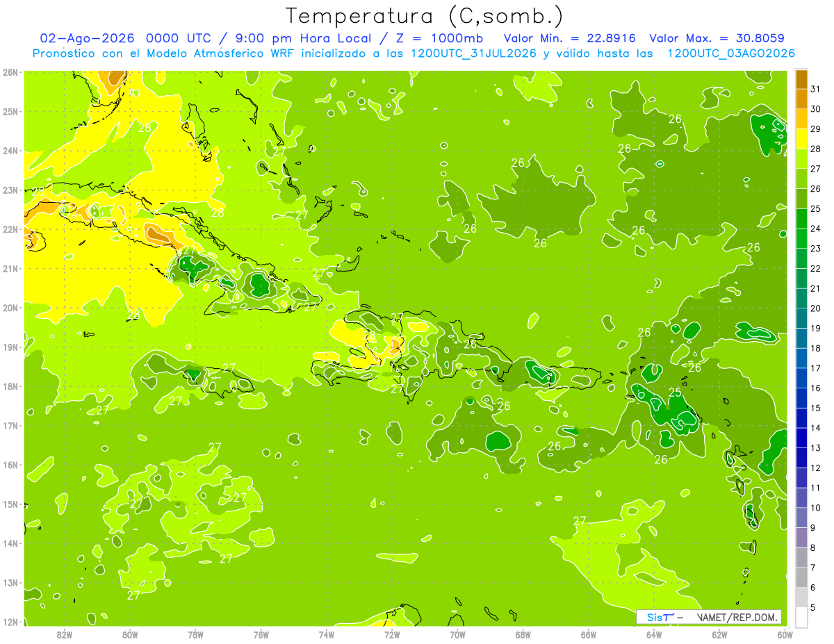This screenshot has height=644, width=834.
Task: Click the 72W longitude axis label
Action: 391,635
